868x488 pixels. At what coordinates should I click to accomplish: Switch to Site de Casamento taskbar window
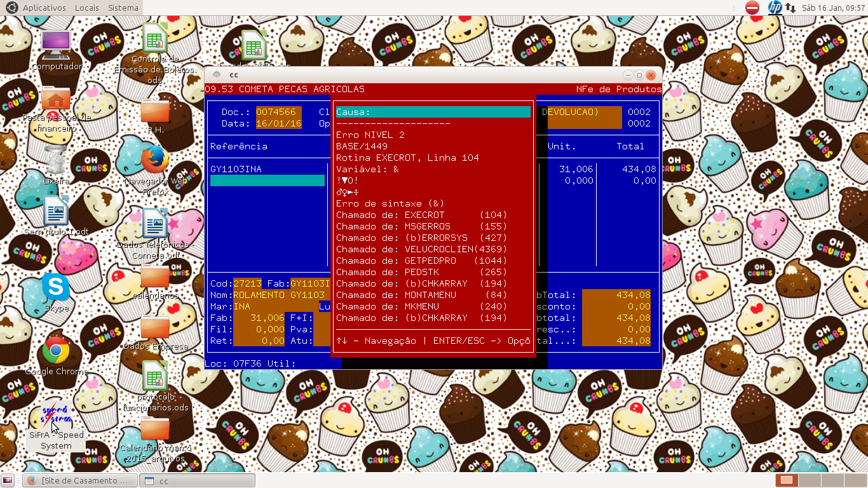(80, 480)
